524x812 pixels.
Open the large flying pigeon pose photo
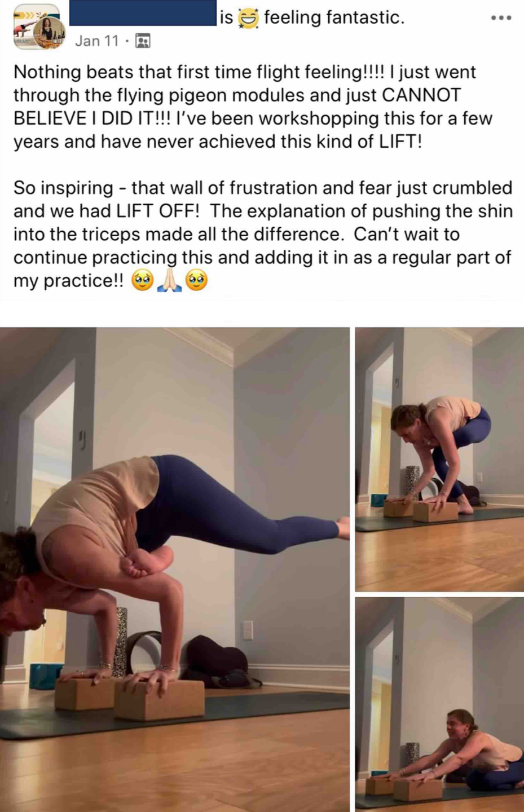(175, 570)
